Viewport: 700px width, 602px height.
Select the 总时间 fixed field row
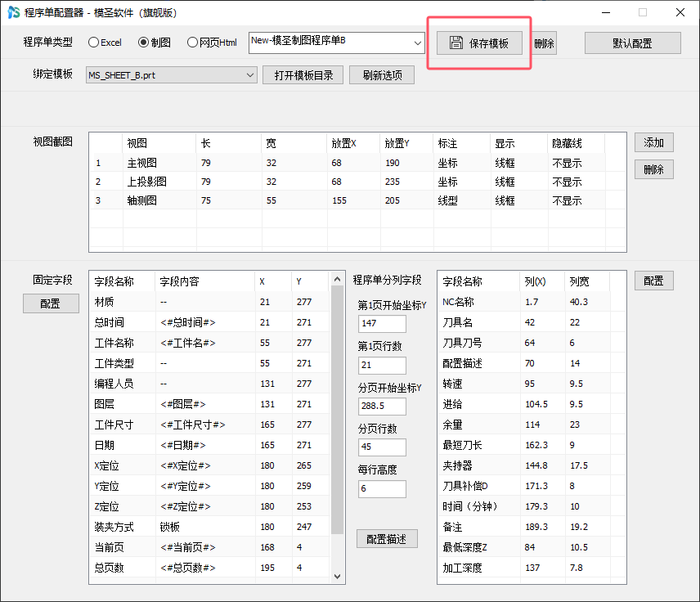pyautogui.click(x=210, y=322)
